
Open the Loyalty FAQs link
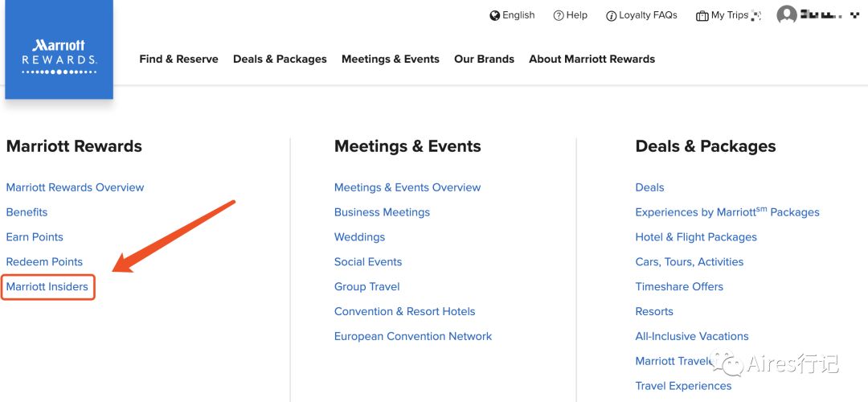click(x=649, y=15)
